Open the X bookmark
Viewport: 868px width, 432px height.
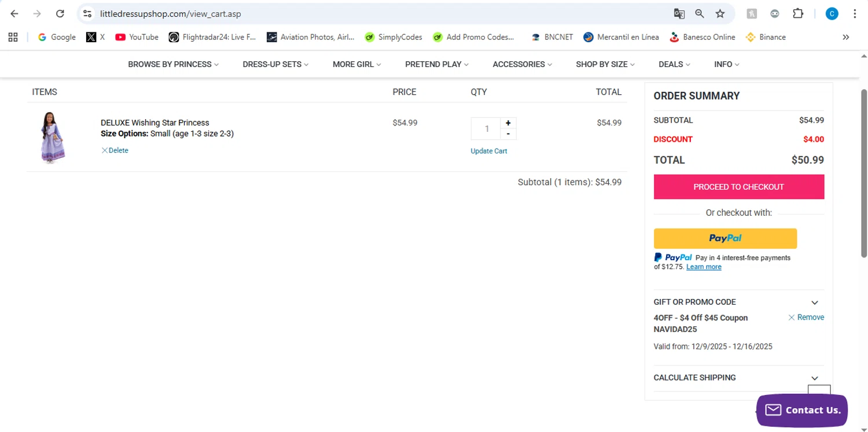[95, 37]
